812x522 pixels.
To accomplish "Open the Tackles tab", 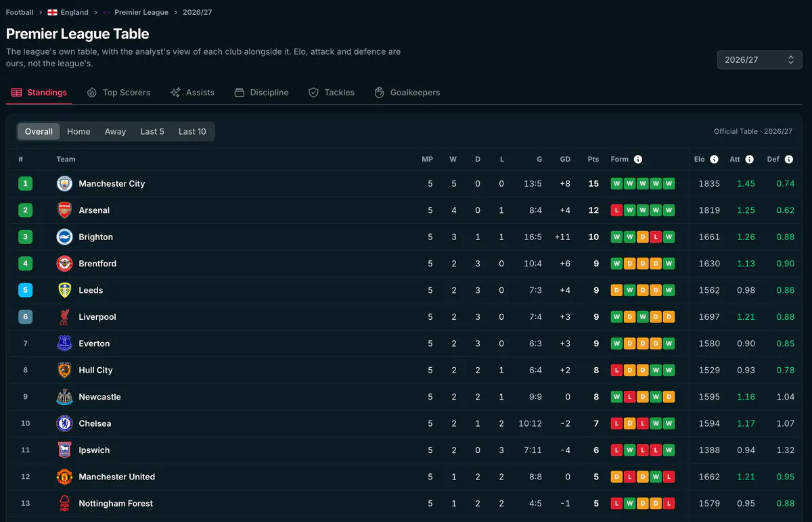I will coord(332,93).
